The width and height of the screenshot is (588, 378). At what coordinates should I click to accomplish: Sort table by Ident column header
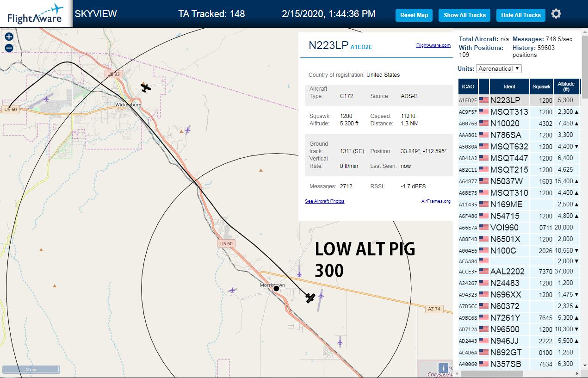pos(509,87)
